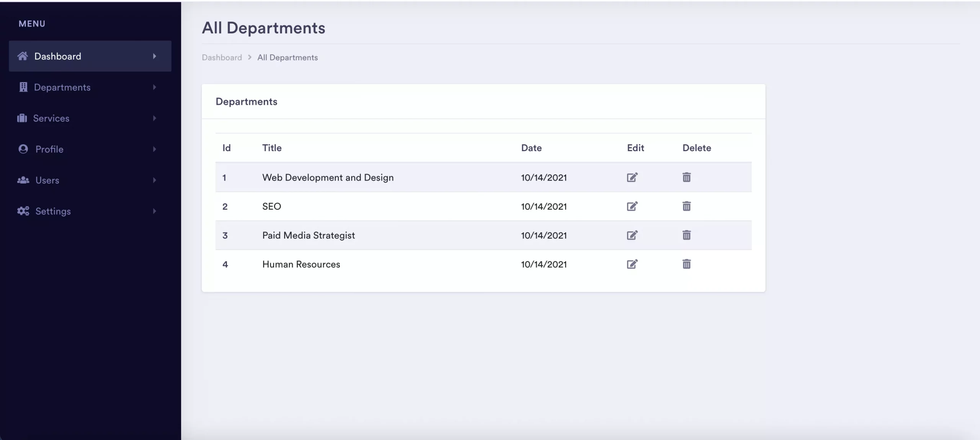The image size is (980, 440).
Task: Go to Dashboard via breadcrumb link
Action: tap(222, 57)
